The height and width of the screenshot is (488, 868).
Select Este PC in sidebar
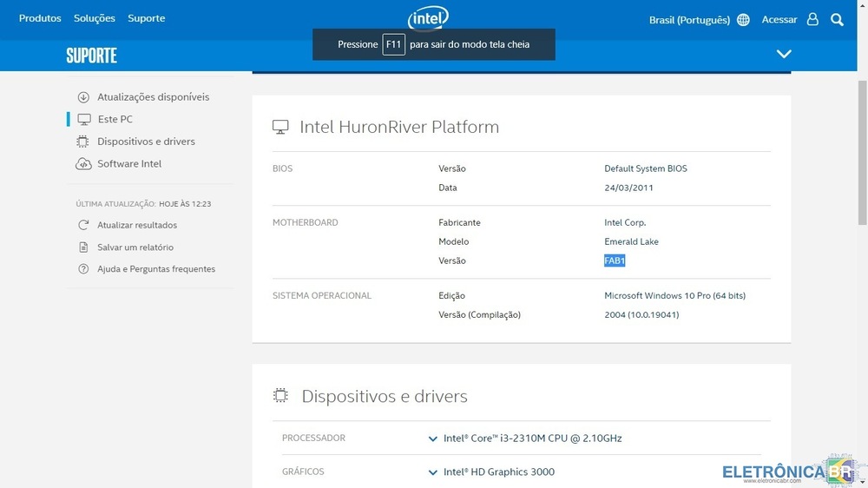115,119
